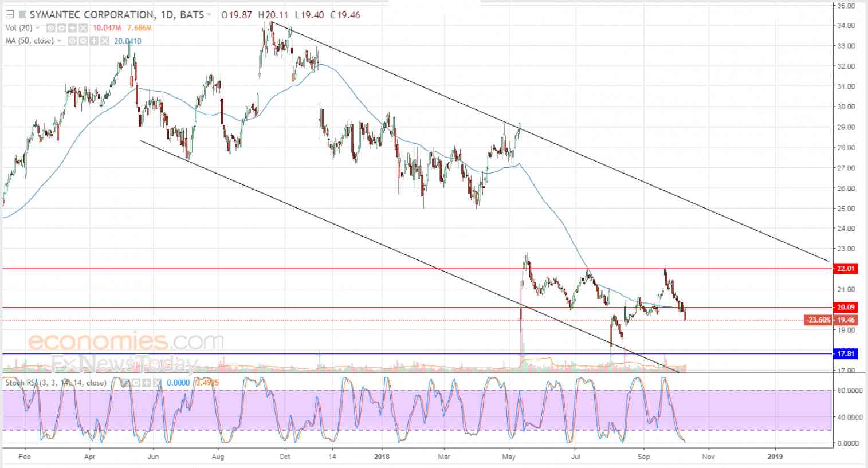
Task: Hide the Vol (20) indicator with its eye icon
Action: coord(51,28)
